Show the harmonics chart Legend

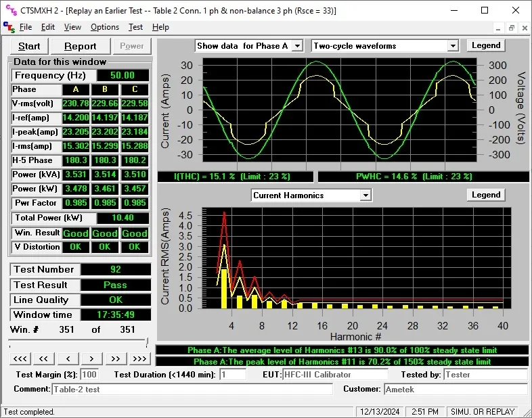pyautogui.click(x=486, y=195)
